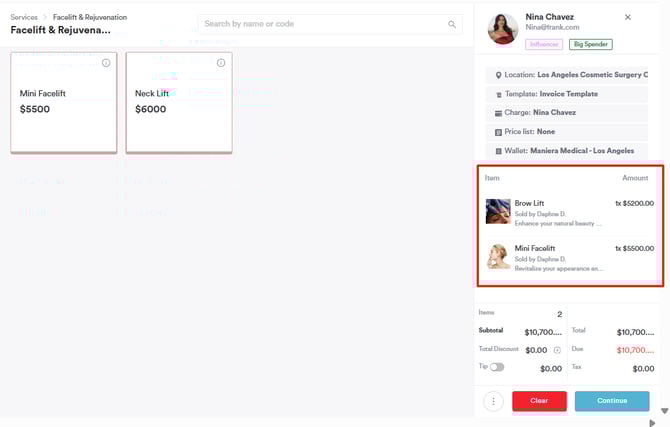Screen dimensions: 670x427
Task: Click the add Total Discount plus icon
Action: (557, 350)
